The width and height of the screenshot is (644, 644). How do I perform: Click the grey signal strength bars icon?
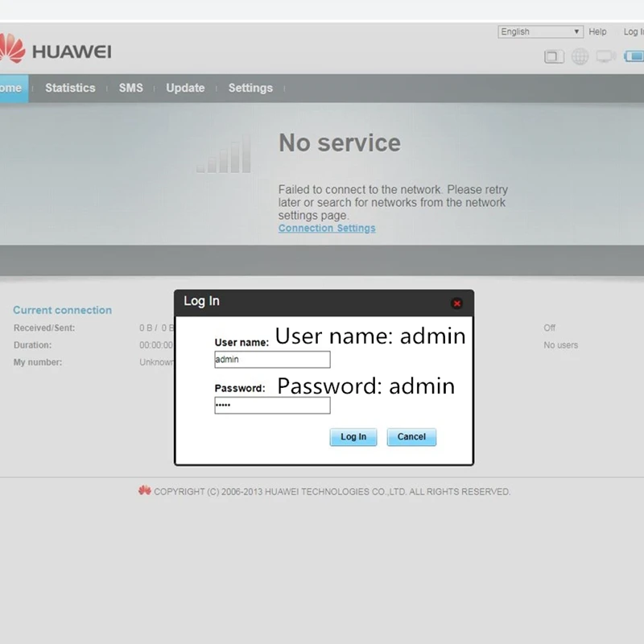(x=224, y=154)
